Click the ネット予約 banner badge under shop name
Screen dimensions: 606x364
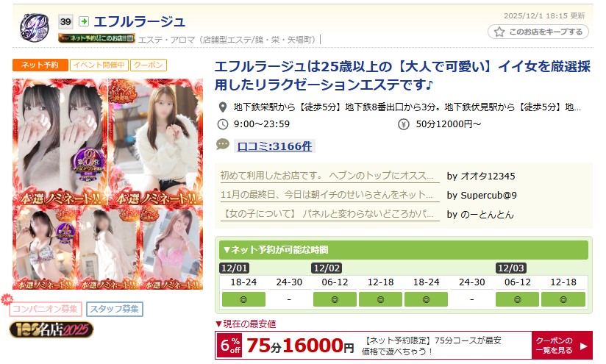(96, 38)
